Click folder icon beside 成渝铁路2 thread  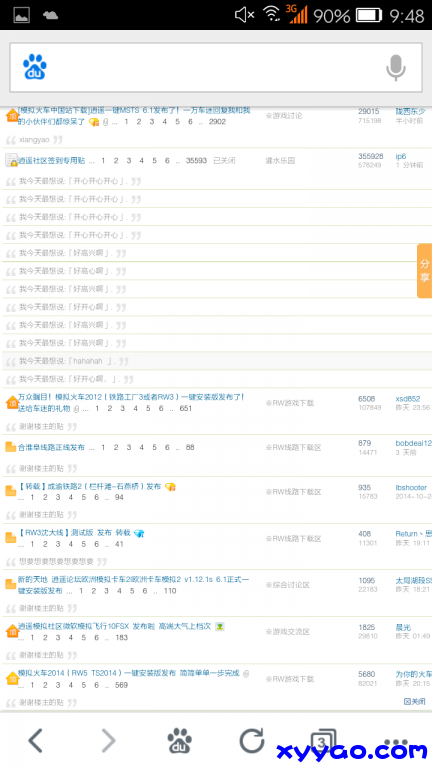click(x=10, y=491)
